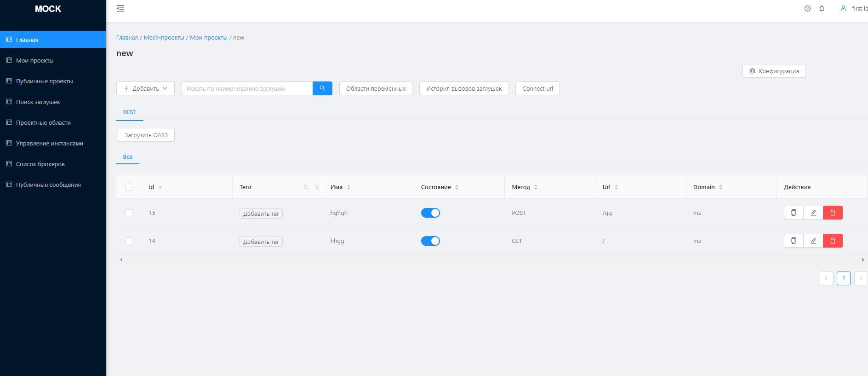
Task: Delete the hhgg mock with red trash icon
Action: (x=833, y=241)
